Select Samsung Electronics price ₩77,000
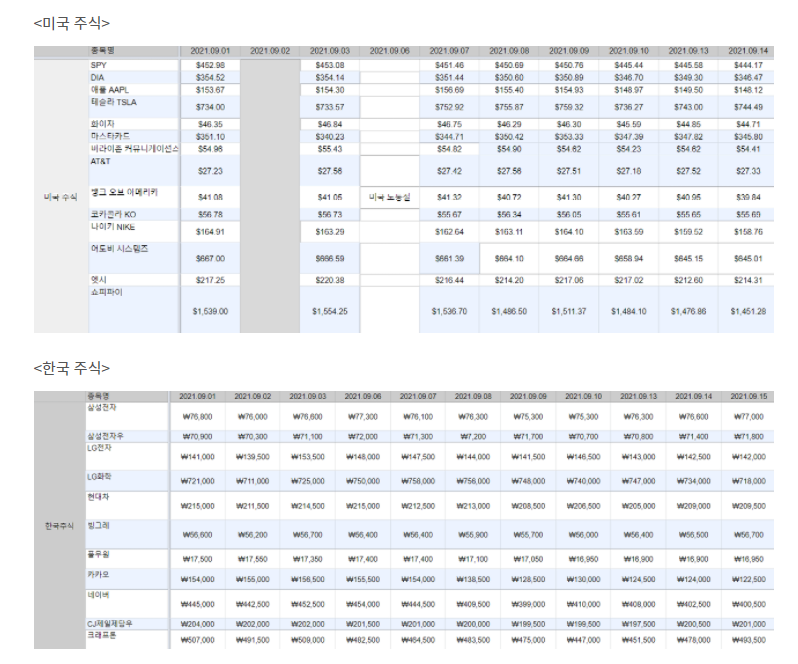 (x=749, y=417)
